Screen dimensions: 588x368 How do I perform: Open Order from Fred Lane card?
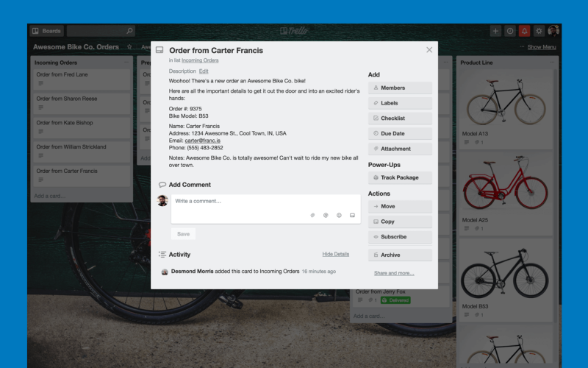point(82,79)
